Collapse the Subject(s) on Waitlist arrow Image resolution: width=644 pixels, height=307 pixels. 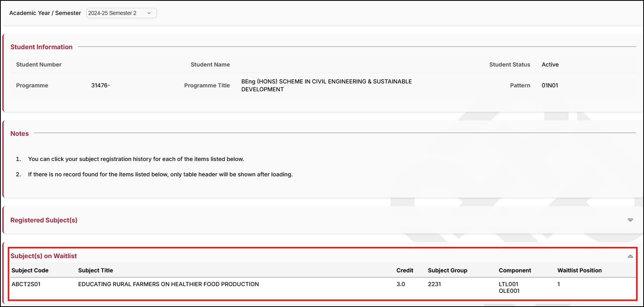(630, 256)
